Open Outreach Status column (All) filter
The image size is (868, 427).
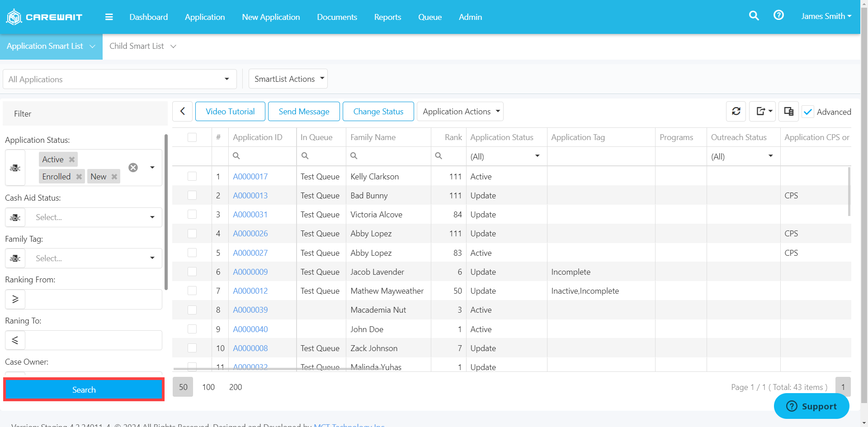pos(743,156)
